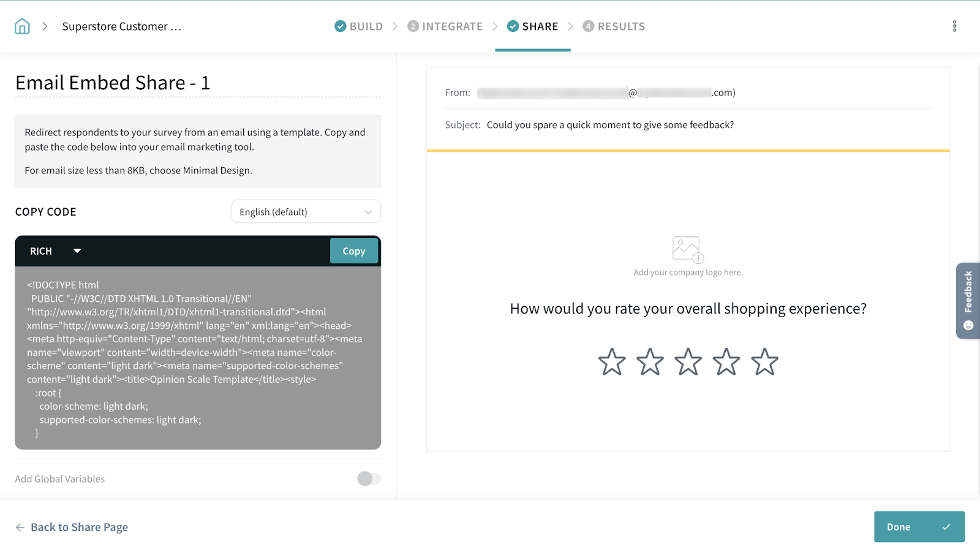Click the SHARE step tab
Image resolution: width=980 pixels, height=553 pixels.
tap(533, 26)
